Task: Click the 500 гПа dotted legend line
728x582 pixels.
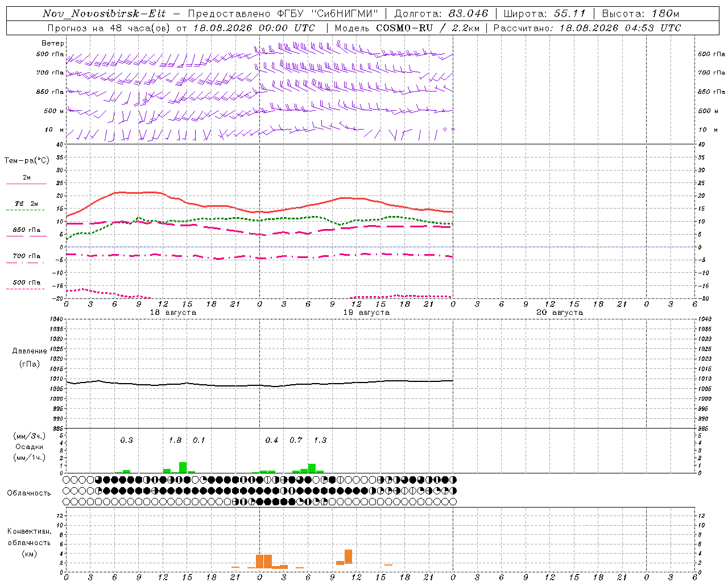Action: (x=25, y=289)
